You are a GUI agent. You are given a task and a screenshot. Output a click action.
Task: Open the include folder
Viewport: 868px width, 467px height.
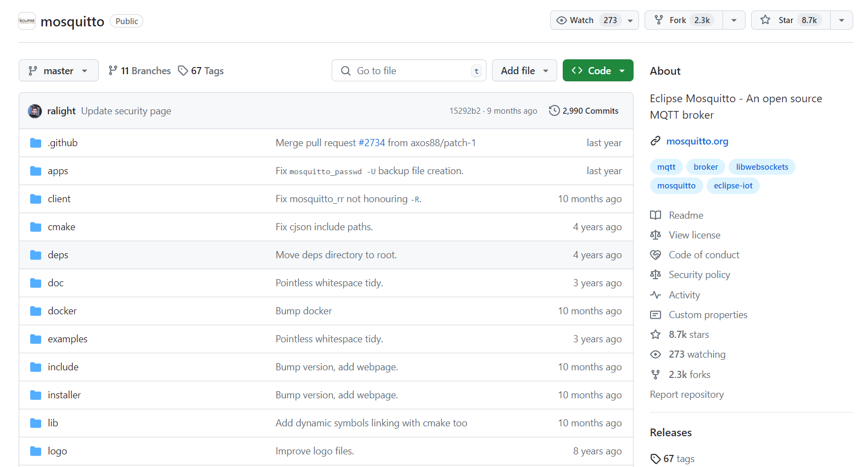(x=63, y=367)
